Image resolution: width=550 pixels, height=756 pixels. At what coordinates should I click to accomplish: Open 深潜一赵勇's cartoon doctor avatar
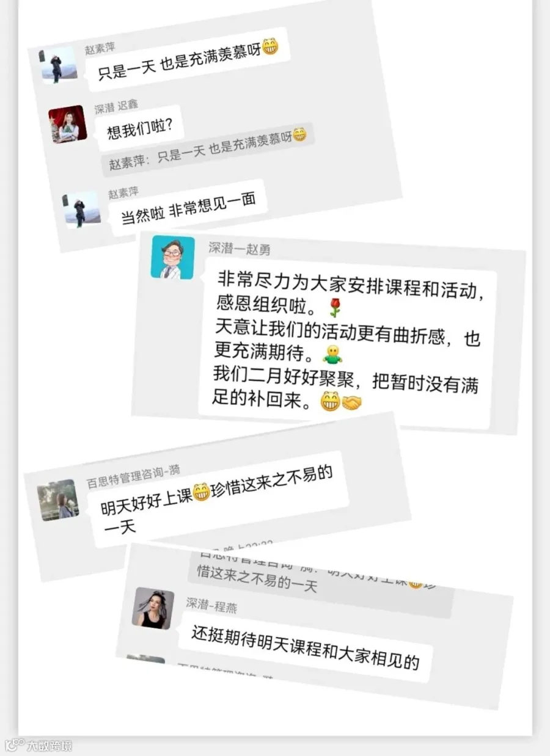173,257
